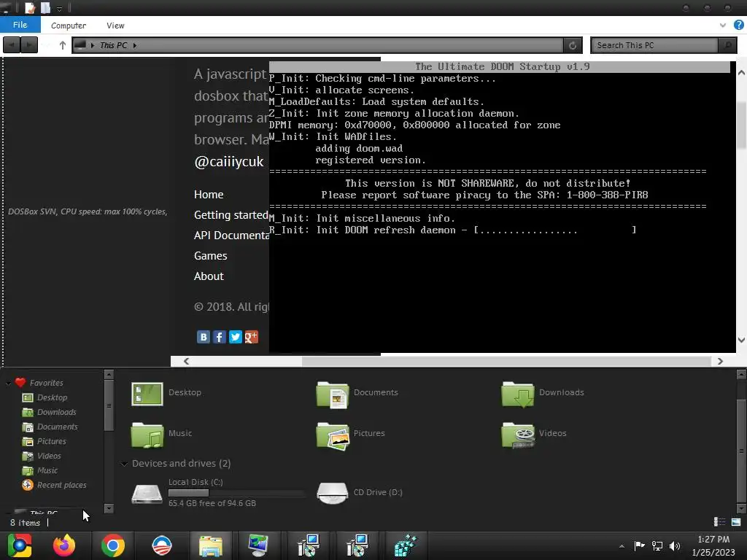This screenshot has height=560, width=747.
Task: Click the horizontal scrollbar left arrow
Action: pos(186,362)
